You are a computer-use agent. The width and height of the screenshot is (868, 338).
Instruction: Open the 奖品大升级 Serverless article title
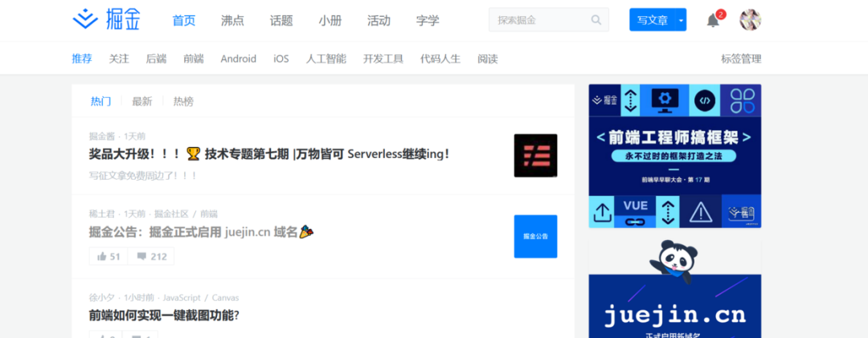coord(270,154)
